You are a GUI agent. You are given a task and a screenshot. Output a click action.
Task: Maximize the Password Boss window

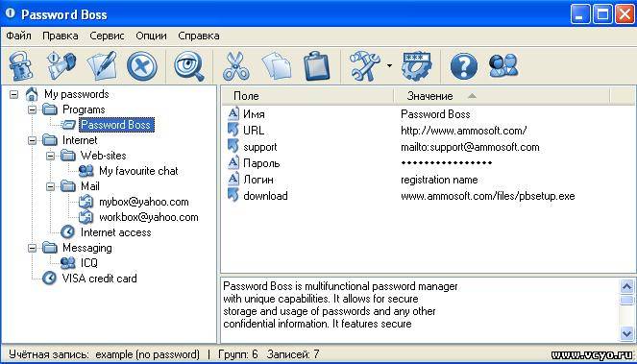(x=602, y=15)
